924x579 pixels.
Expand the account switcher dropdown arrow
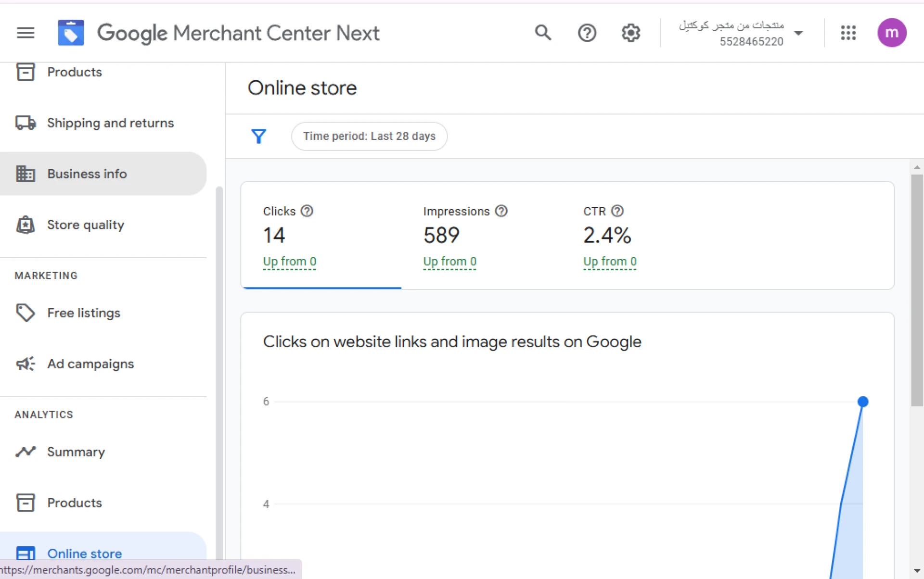pyautogui.click(x=798, y=33)
